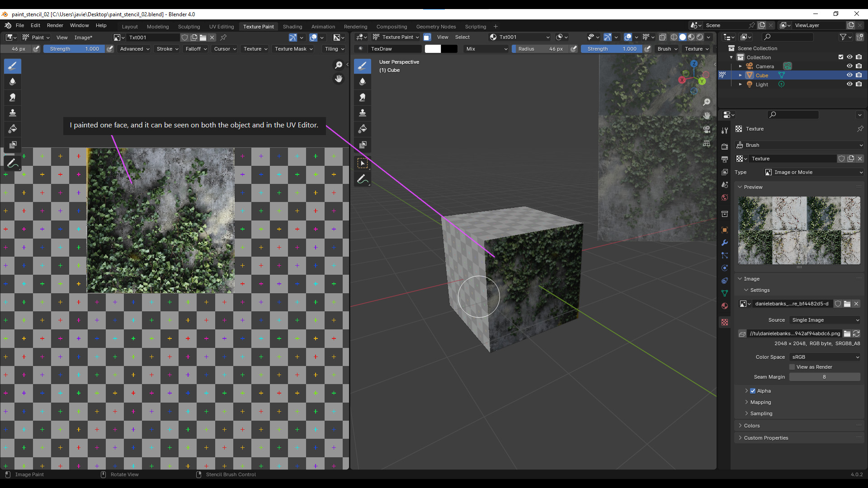Open the Mix blend mode dropdown
The width and height of the screenshot is (868, 488).
[x=486, y=49]
